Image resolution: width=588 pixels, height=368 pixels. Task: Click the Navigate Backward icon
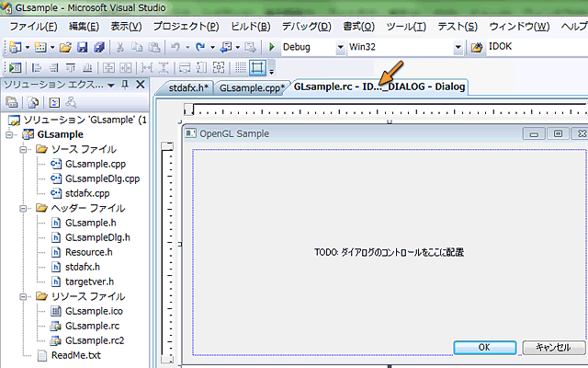[226, 47]
